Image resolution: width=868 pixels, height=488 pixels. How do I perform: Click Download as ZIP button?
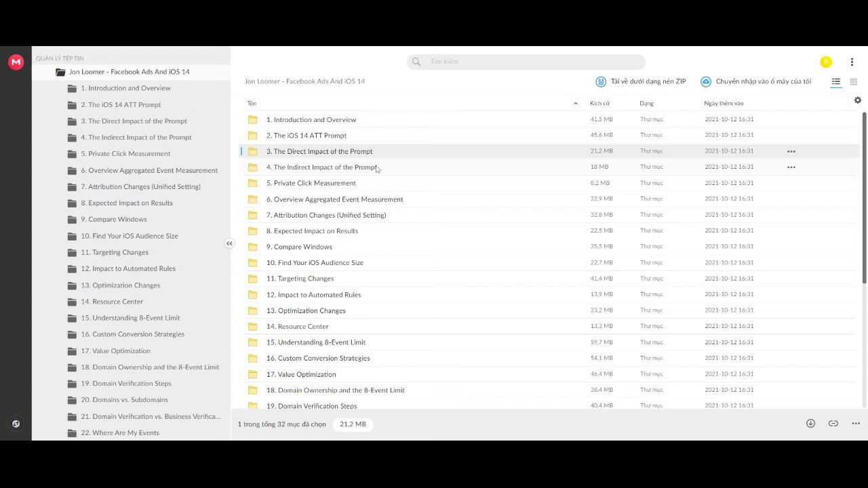(641, 81)
